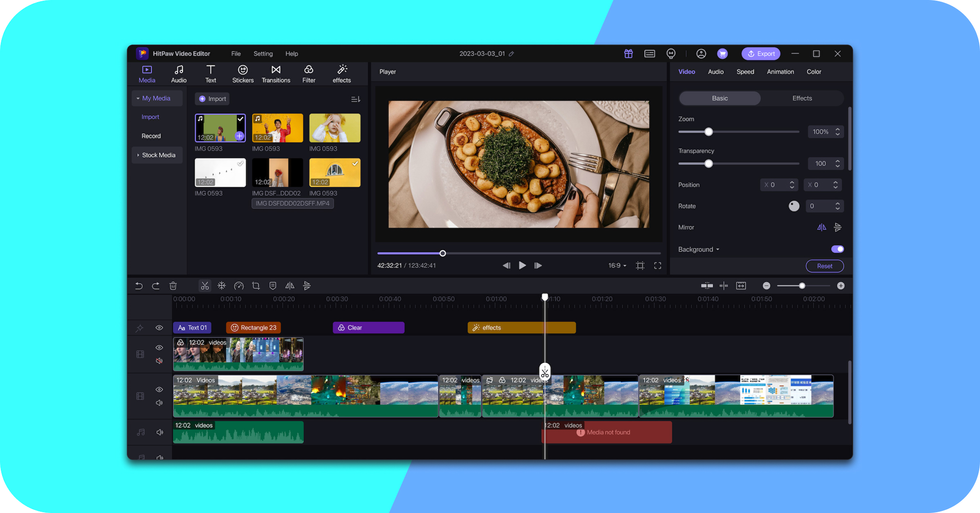Mute the audio track with Media not found clip
The height and width of the screenshot is (513, 980).
click(x=160, y=432)
